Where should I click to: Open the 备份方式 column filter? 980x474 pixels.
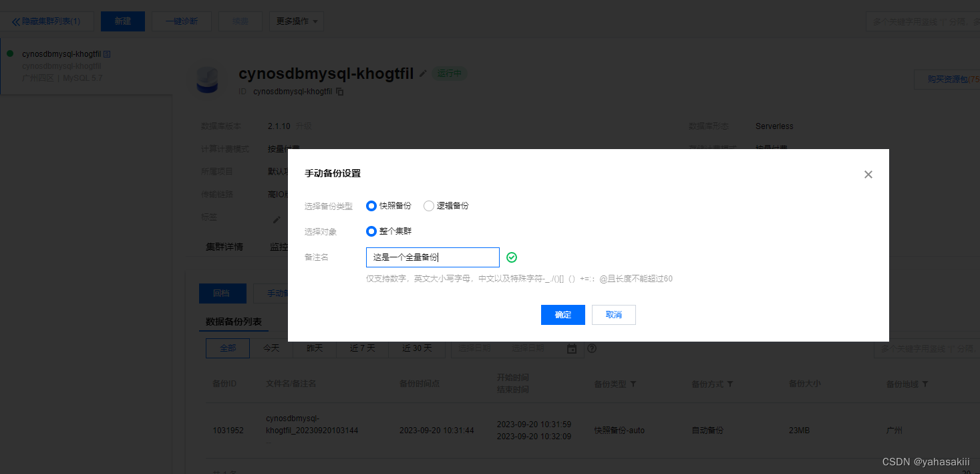(730, 384)
